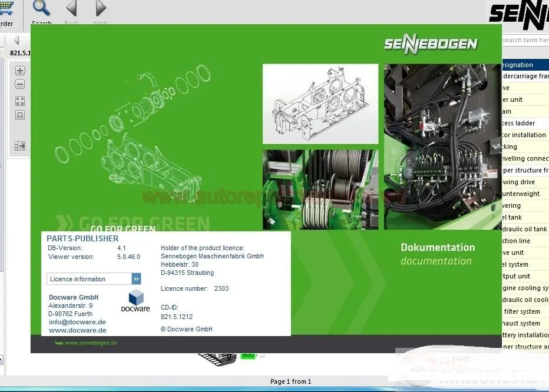This screenshot has height=392, width=549.
Task: Click the single-square fit view icon
Action: pyautogui.click(x=20, y=115)
